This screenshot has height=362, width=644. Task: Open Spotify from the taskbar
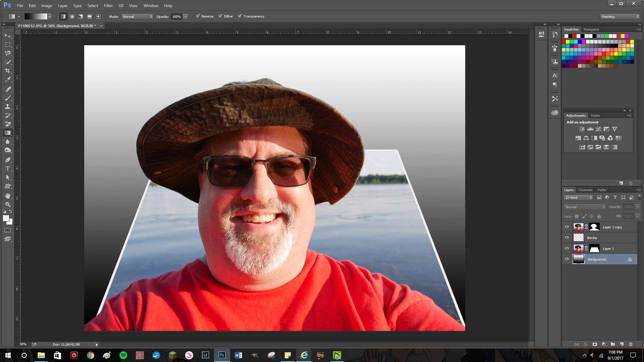(123, 355)
